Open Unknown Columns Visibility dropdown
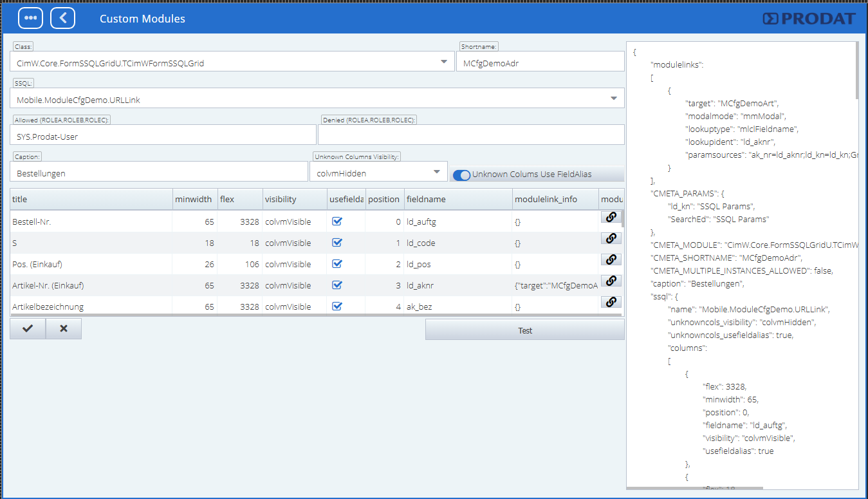 pyautogui.click(x=437, y=172)
